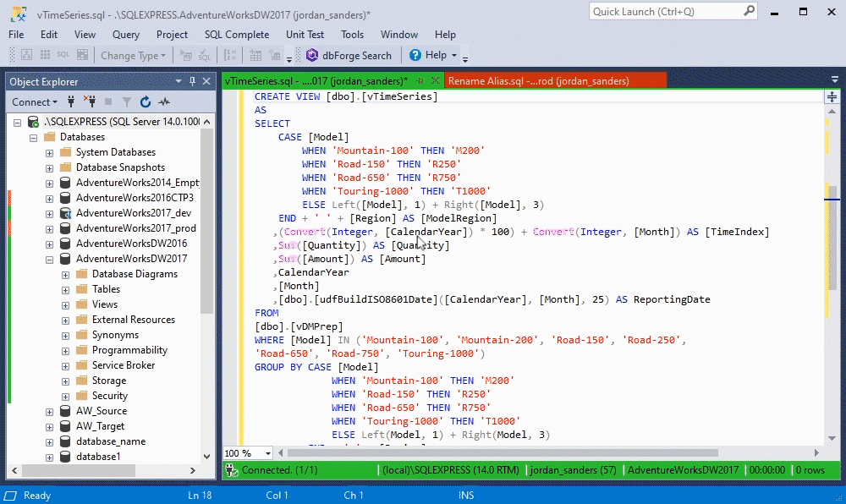Viewport: 846px width, 504px height.
Task: Expand the Tables folder
Action: tap(66, 289)
